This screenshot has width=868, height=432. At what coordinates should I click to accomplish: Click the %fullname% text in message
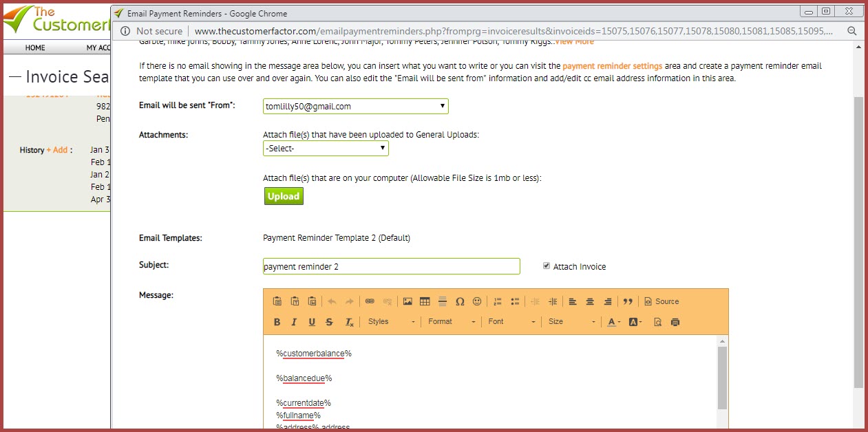click(x=299, y=415)
